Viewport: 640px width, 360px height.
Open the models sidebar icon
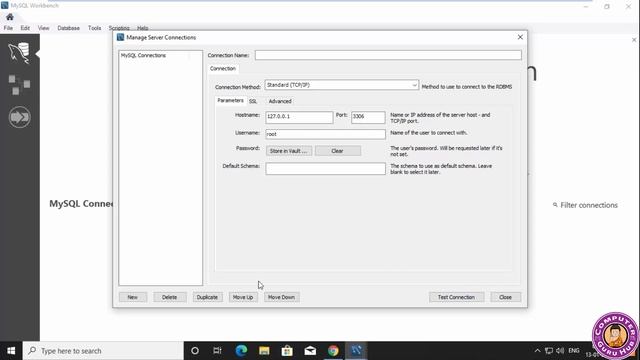tap(19, 84)
